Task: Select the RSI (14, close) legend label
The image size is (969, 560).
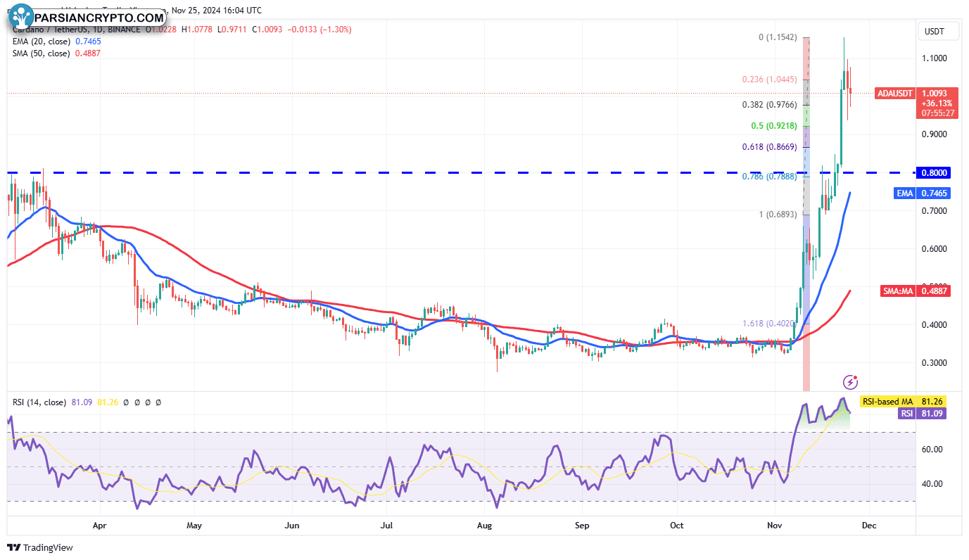Action: click(39, 402)
